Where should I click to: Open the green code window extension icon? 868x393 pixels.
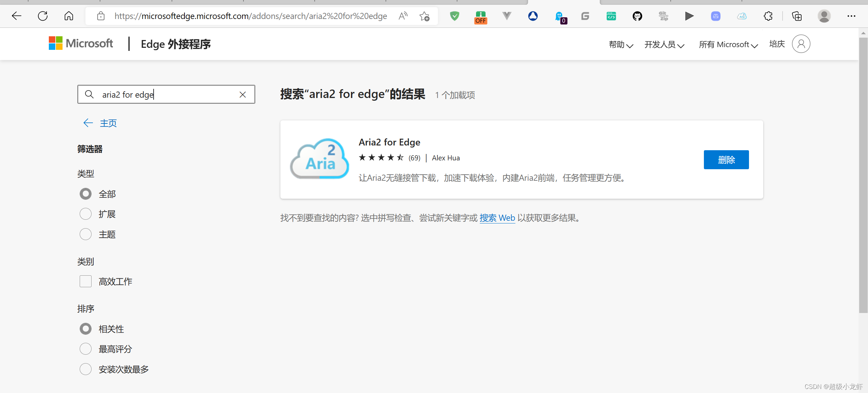coord(611,16)
